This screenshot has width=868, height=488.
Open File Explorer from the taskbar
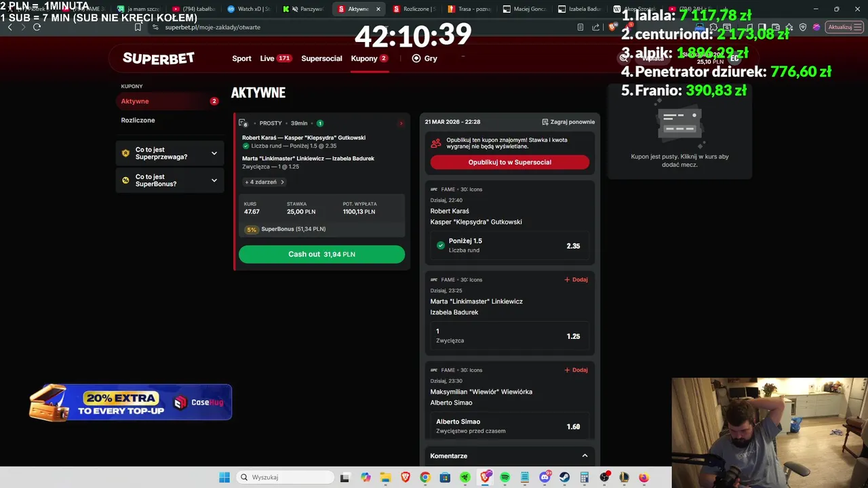tap(385, 477)
